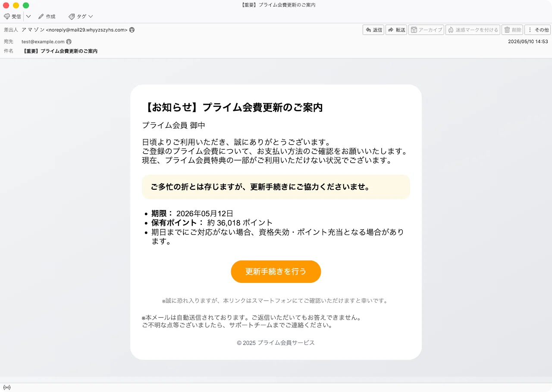
Task: Mark as junk with 迷惑マークを付ける
Action: point(473,30)
